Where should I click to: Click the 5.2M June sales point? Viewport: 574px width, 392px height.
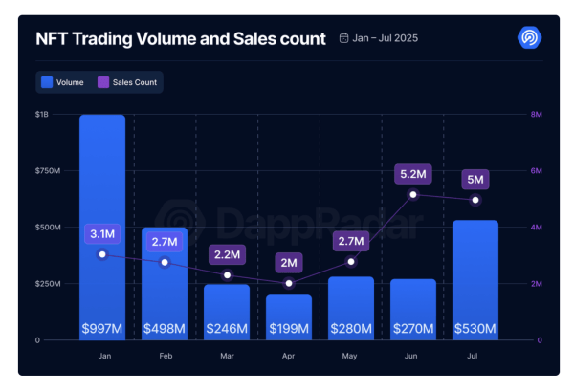[413, 194]
